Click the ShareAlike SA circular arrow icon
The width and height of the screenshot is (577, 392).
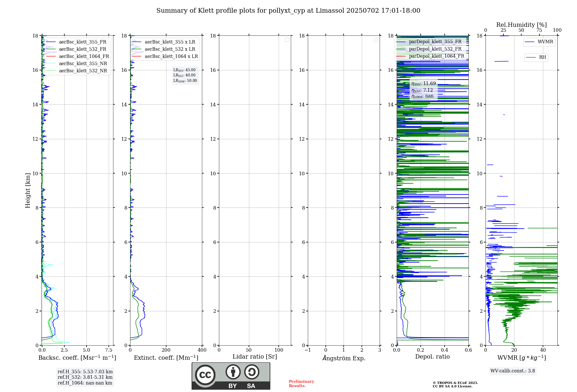252,372
